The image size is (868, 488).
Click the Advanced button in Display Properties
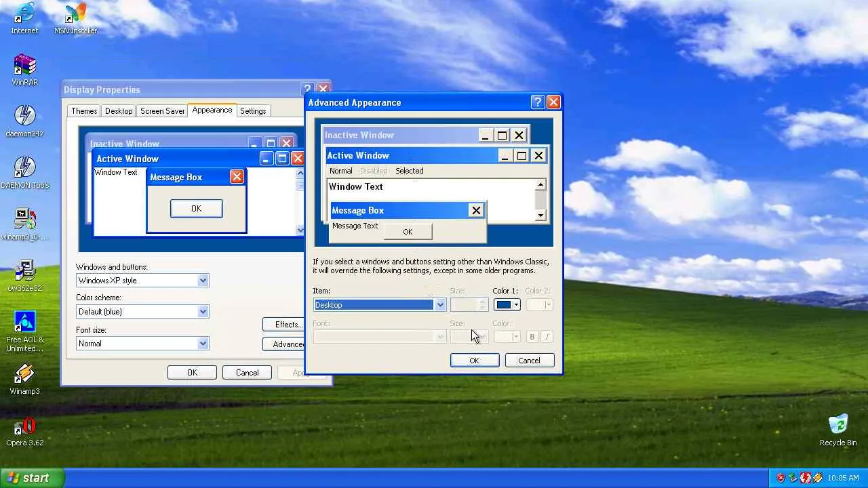pyautogui.click(x=283, y=344)
